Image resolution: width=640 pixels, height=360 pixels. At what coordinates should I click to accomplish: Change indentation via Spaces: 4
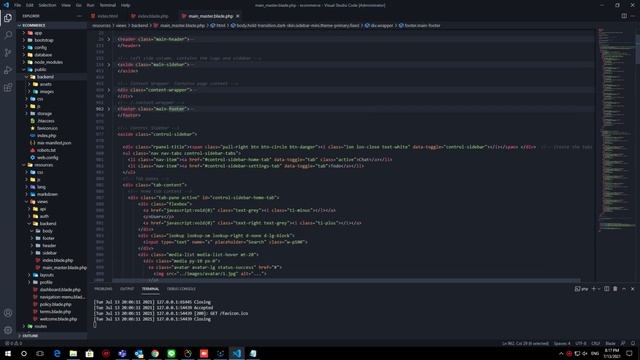(562, 343)
